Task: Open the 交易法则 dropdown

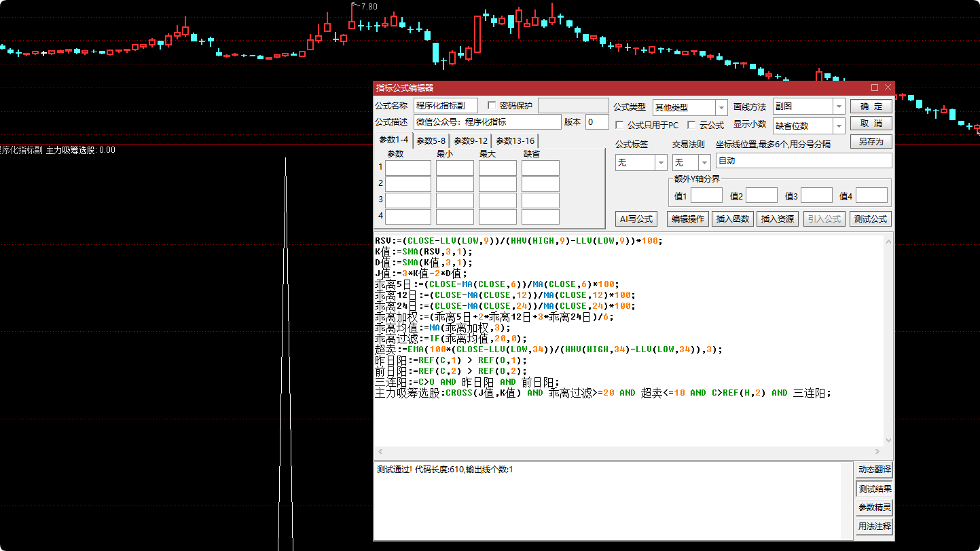Action: (x=691, y=162)
